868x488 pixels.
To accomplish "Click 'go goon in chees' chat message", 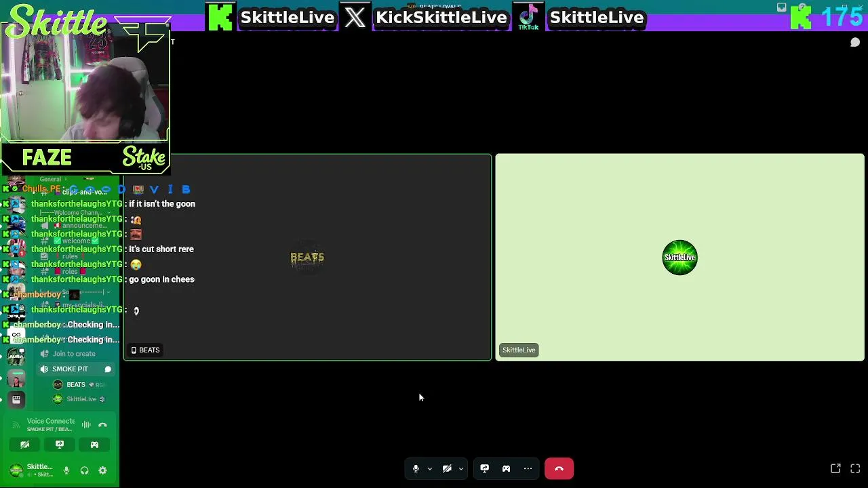I will [x=162, y=279].
